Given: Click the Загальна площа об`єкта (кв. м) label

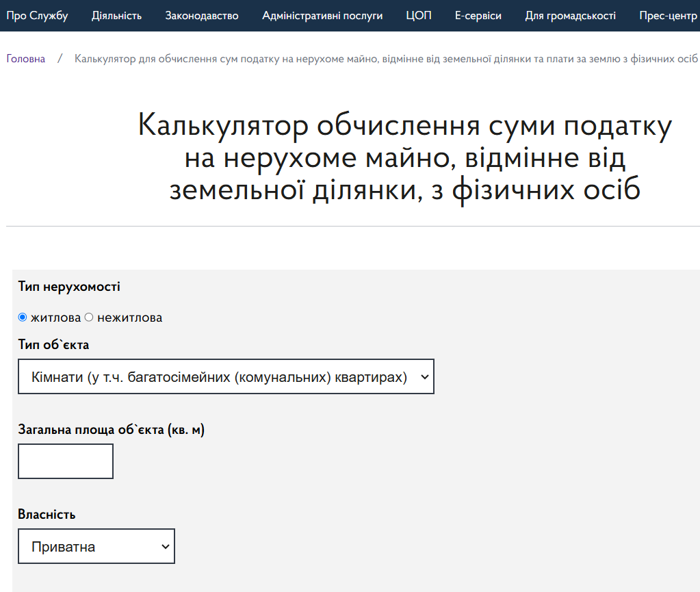Looking at the screenshot, I should tap(111, 429).
